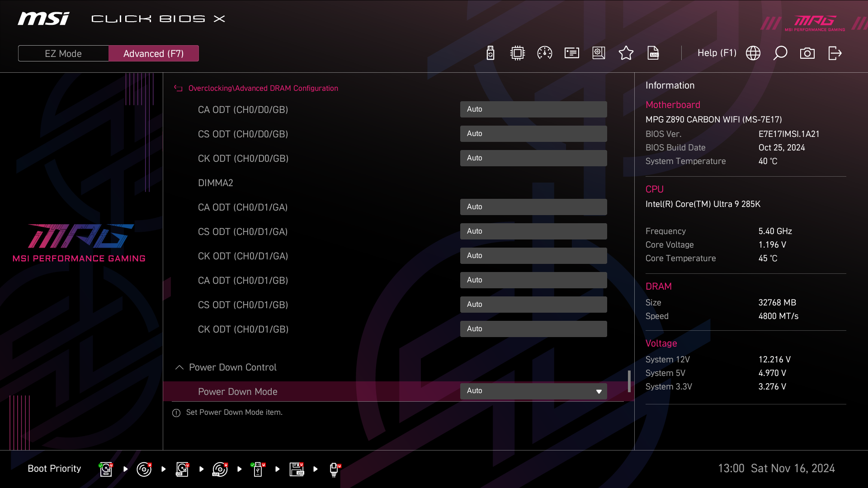Click the 13:00 Sat Nov 16, 2024 clock

coord(776,469)
